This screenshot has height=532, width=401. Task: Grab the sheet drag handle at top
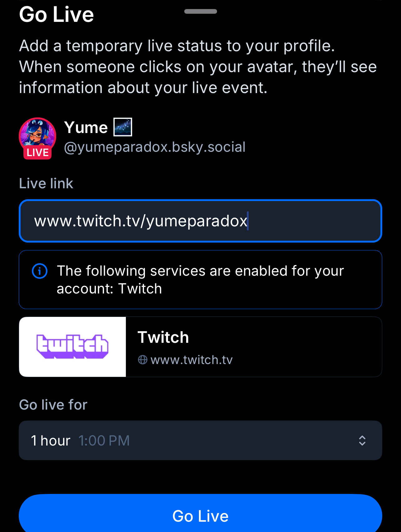click(x=200, y=12)
